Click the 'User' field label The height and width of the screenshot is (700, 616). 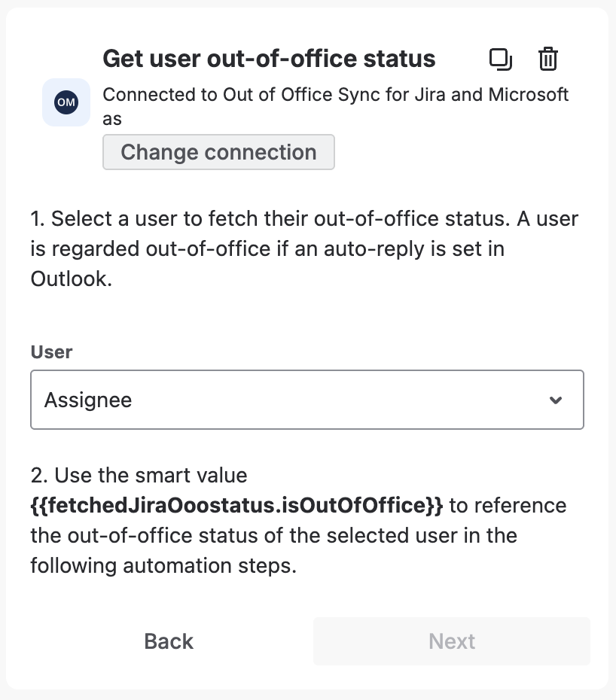pos(51,352)
